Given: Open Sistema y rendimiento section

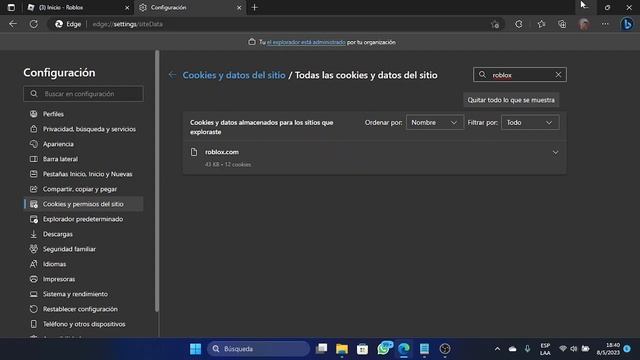Looking at the screenshot, I should point(83,294).
